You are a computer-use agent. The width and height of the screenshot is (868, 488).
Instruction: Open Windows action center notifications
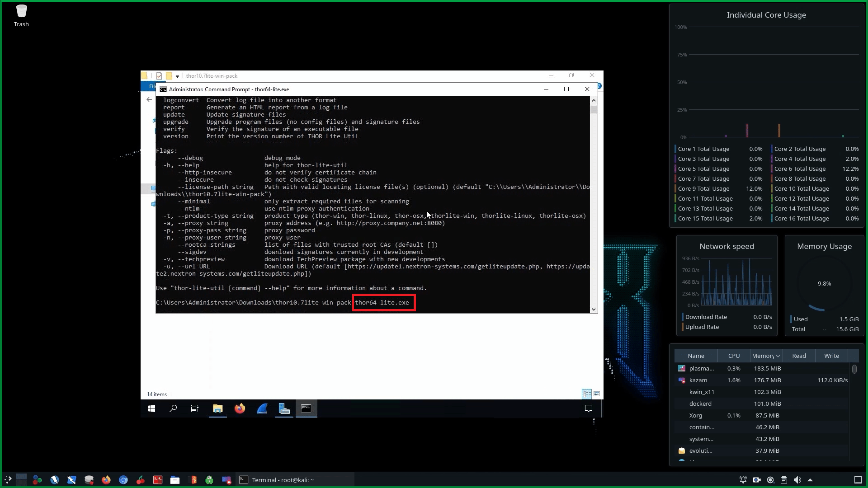coord(589,408)
